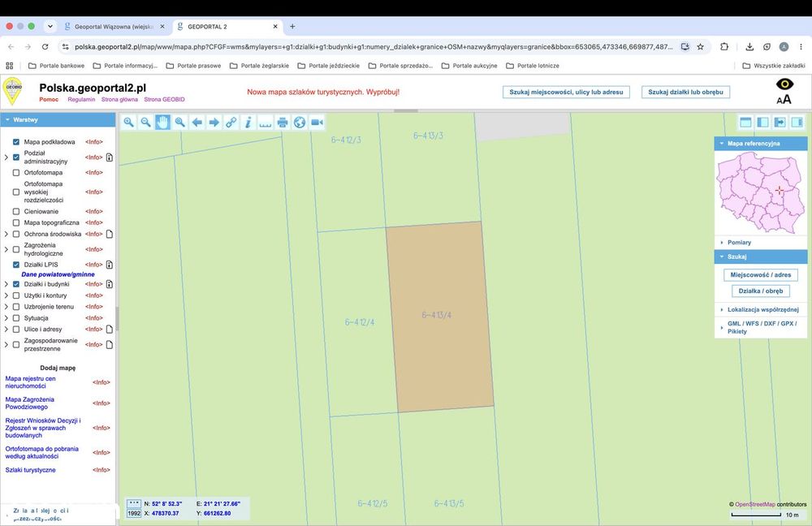812x526 pixels.
Task: Enable the Ortofotomapa layer checkbox
Action: 16,172
